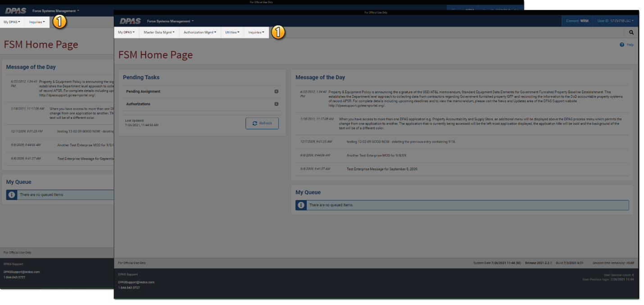Click the 12/7/2009 timestamp in back window
Screen dimensions: 644x305
[x=27, y=131]
